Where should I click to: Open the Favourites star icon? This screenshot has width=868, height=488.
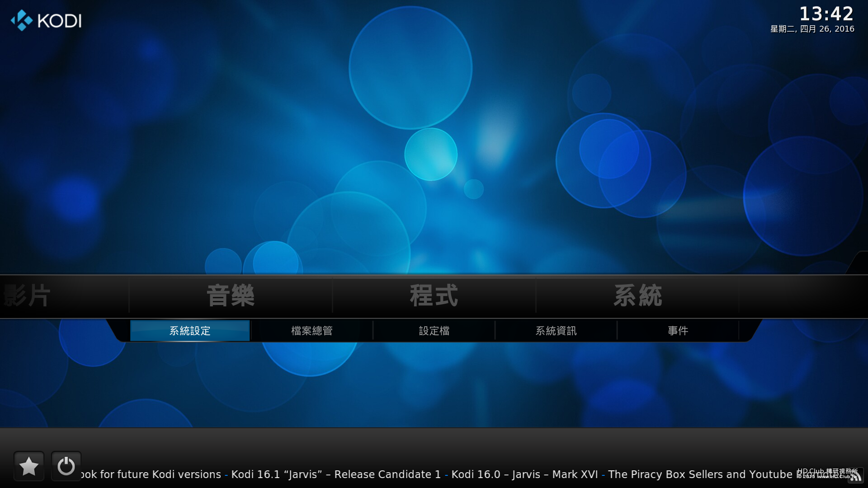(x=29, y=466)
